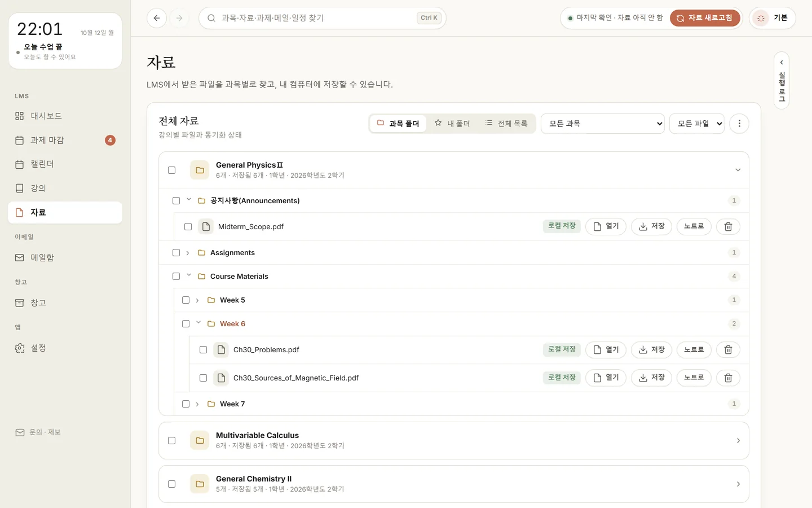Screen dimensions: 812x508
Task: Click the magnifier icon in search bar
Action: point(211,18)
